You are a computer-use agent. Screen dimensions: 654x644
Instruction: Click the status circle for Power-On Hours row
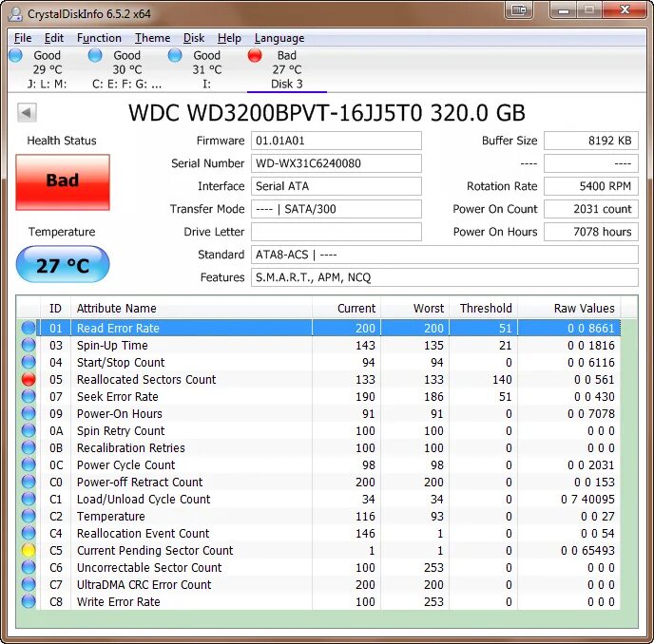point(29,413)
